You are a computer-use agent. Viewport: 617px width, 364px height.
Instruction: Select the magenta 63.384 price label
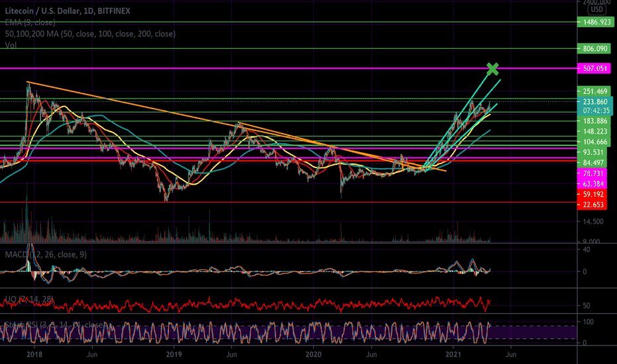592,183
